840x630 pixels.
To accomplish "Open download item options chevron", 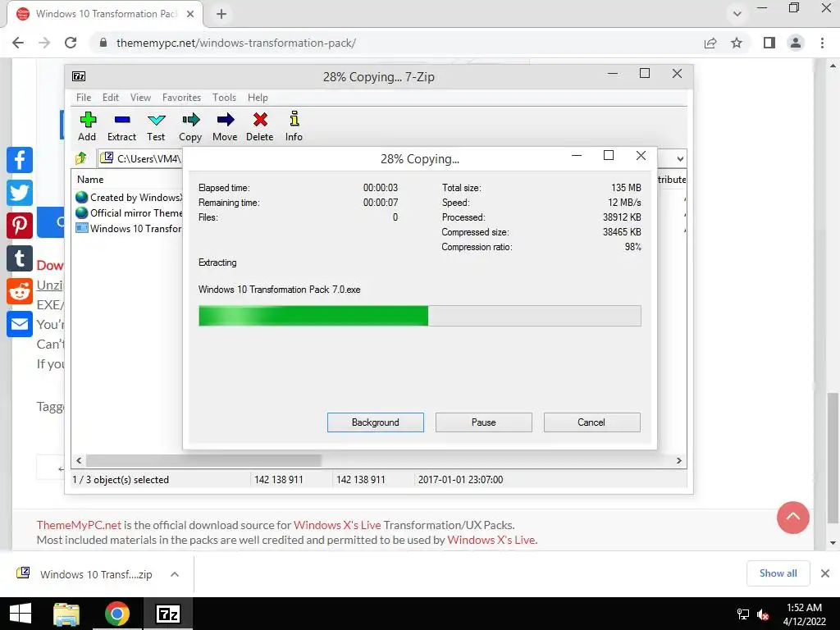I will point(175,574).
